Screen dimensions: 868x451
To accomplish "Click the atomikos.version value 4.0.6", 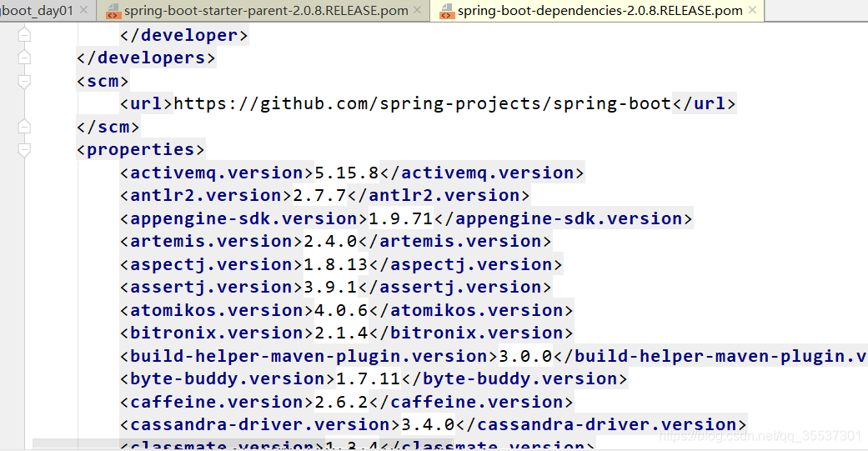I will click(342, 311).
